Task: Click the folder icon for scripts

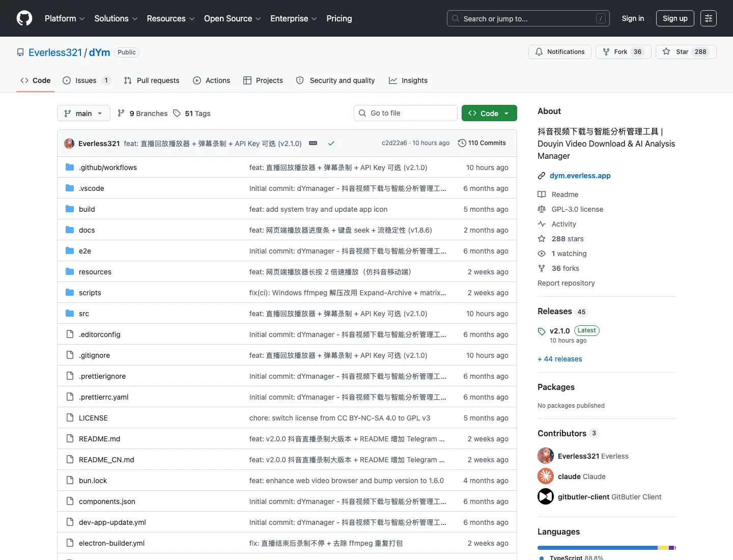Action: point(70,293)
